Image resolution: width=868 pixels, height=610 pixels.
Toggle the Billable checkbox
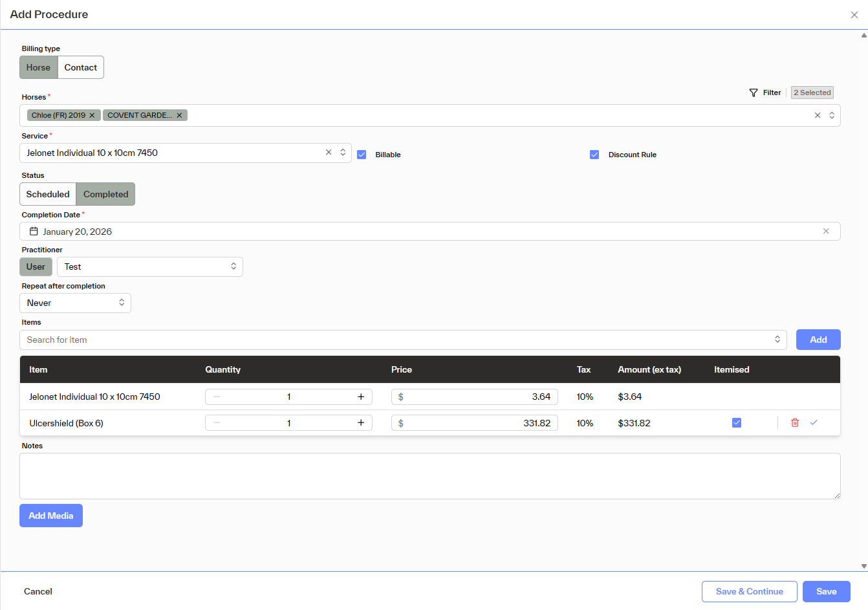(x=362, y=155)
